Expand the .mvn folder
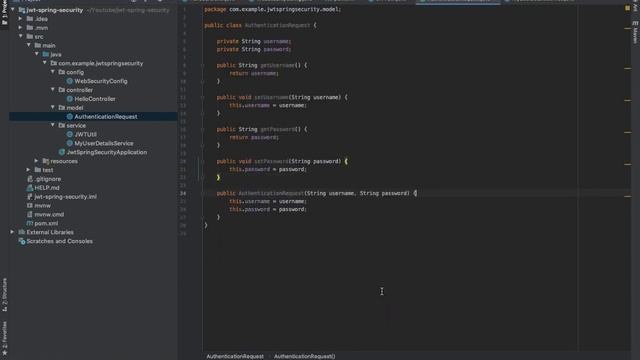The height and width of the screenshot is (360, 640). pos(20,28)
